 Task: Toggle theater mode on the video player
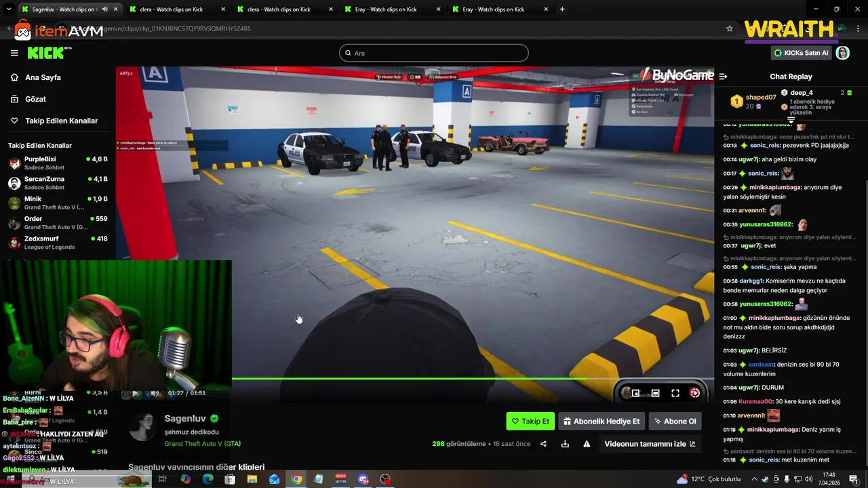(x=655, y=393)
